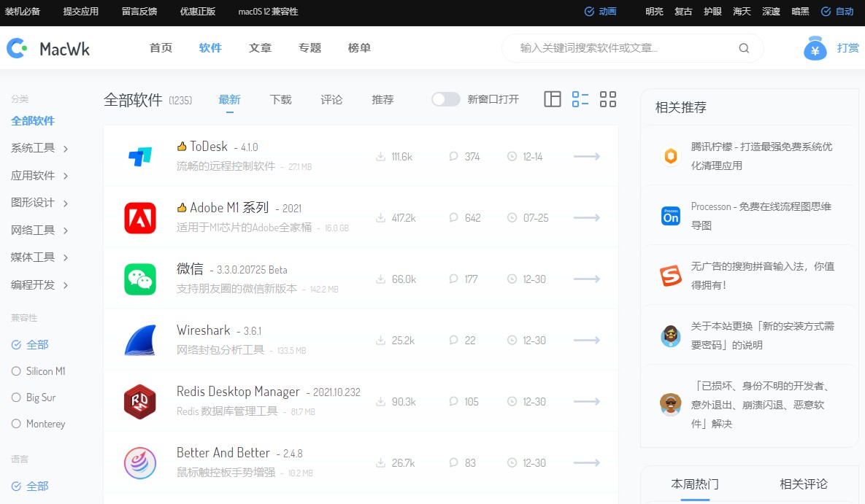865x504 pixels.
Task: Select the Silicon M1 compatibility filter
Action: point(38,371)
